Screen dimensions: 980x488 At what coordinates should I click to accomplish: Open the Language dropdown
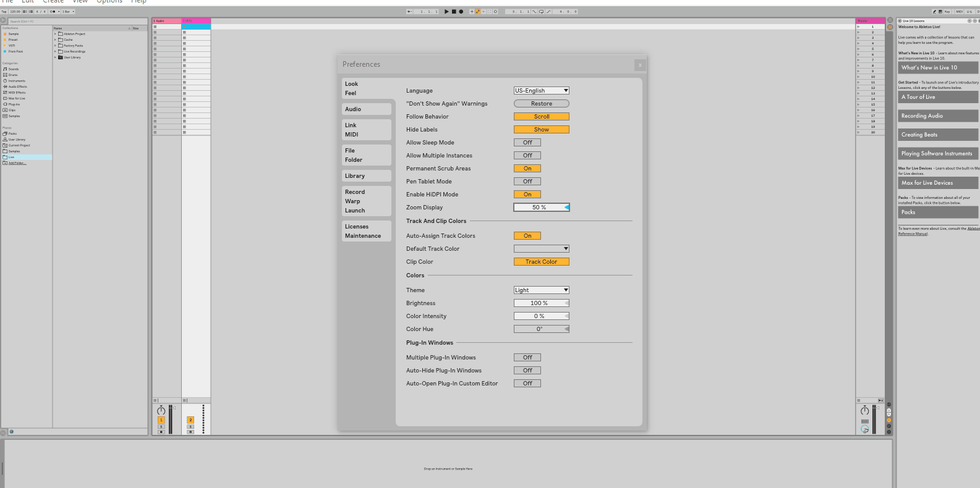click(542, 91)
